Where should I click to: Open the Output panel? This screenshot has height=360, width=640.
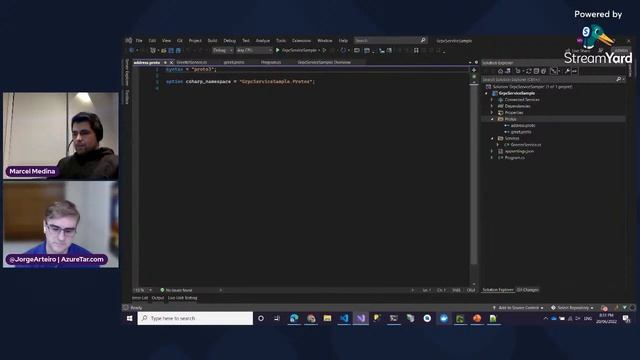(x=158, y=298)
